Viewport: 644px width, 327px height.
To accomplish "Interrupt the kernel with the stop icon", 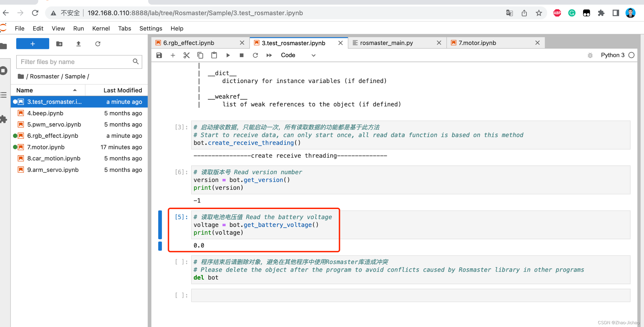I will point(242,55).
